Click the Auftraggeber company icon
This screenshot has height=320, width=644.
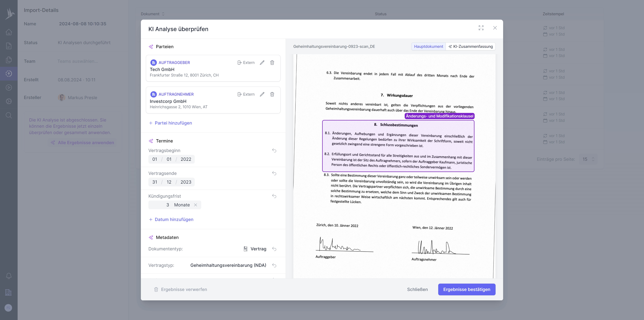point(153,63)
